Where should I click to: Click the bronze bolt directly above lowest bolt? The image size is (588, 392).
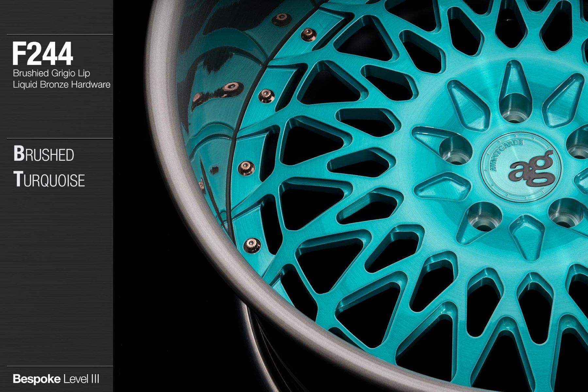[x=246, y=168]
